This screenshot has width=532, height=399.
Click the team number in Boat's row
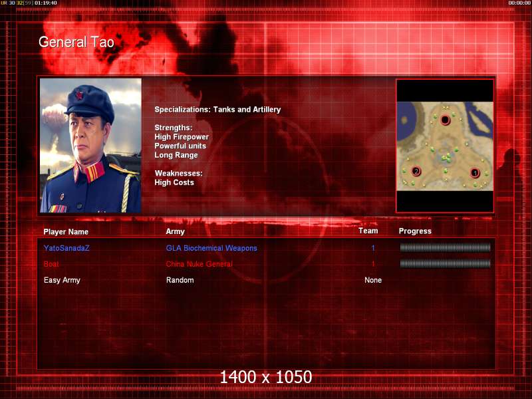[373, 264]
